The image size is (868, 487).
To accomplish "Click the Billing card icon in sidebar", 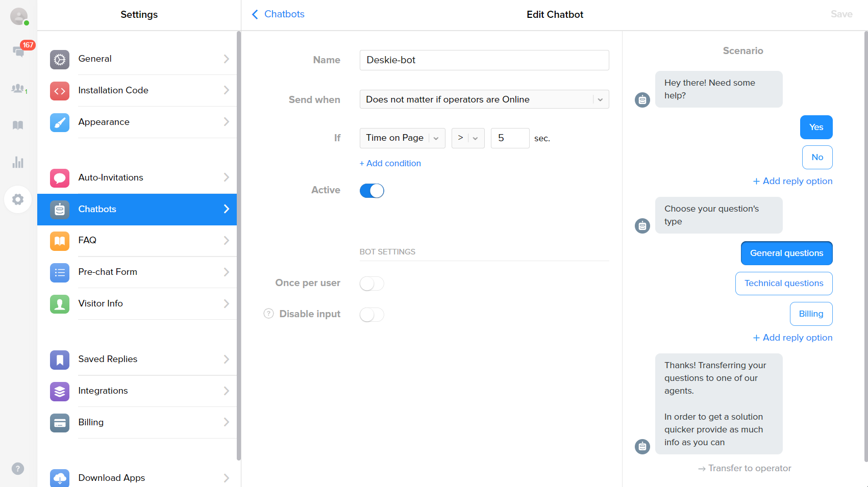I will 60,423.
